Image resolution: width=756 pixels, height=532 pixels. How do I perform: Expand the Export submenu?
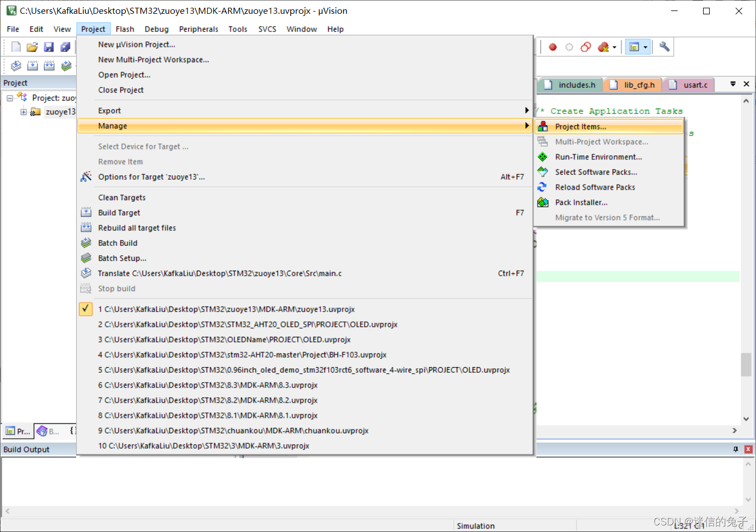[527, 110]
